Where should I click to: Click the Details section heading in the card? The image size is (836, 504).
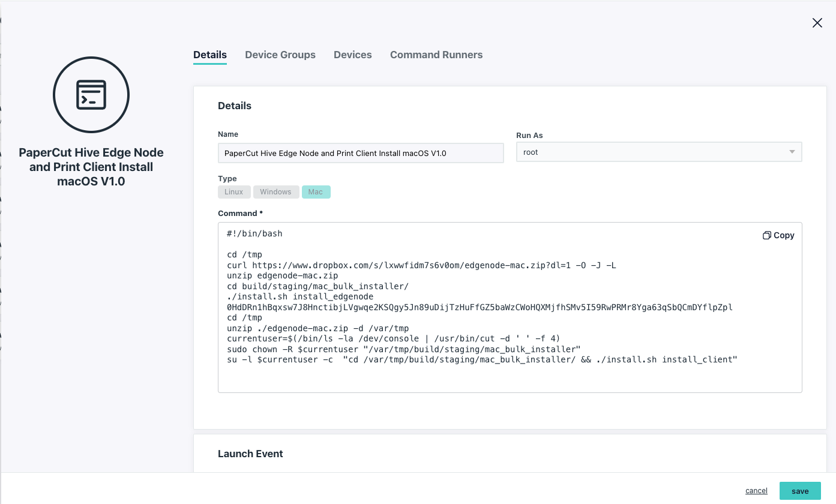235,106
